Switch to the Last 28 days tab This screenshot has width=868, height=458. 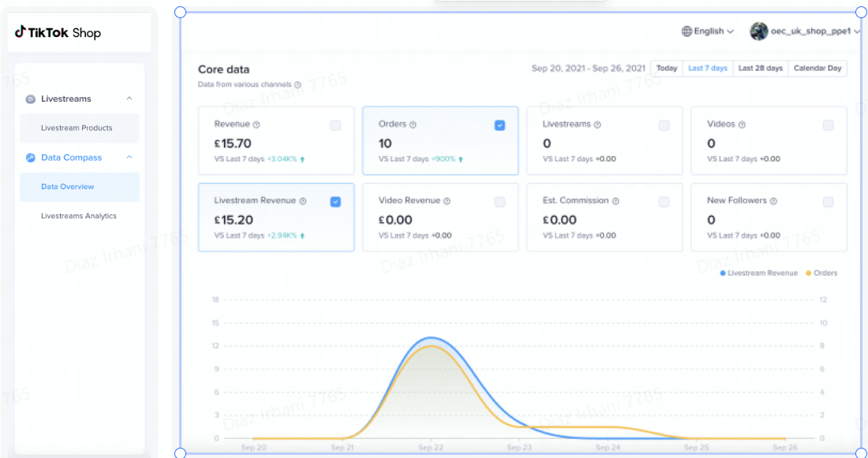pyautogui.click(x=760, y=69)
